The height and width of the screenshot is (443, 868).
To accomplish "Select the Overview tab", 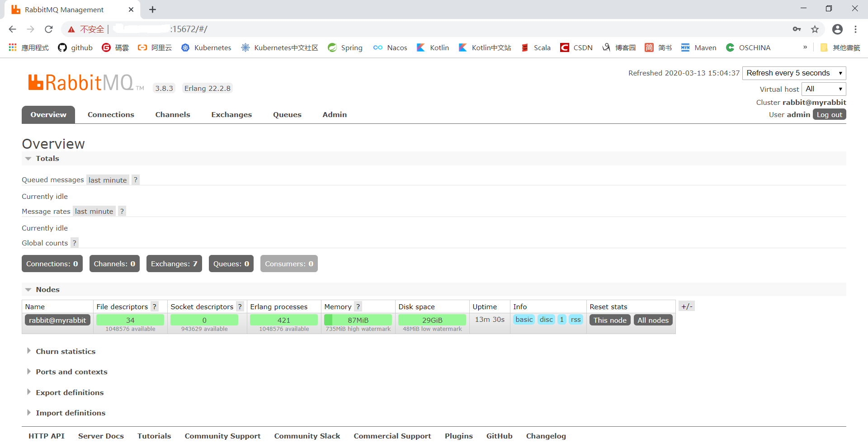I will click(x=48, y=114).
